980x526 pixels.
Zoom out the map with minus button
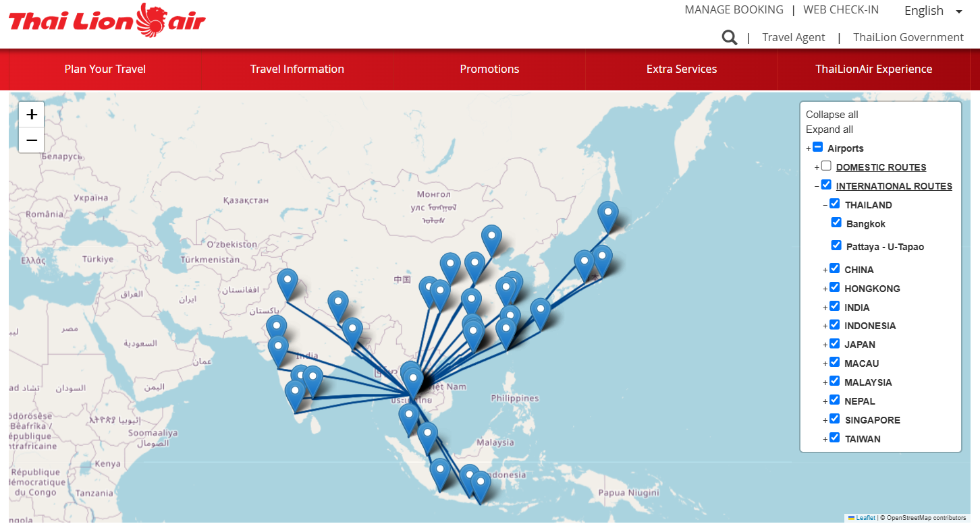pos(32,140)
